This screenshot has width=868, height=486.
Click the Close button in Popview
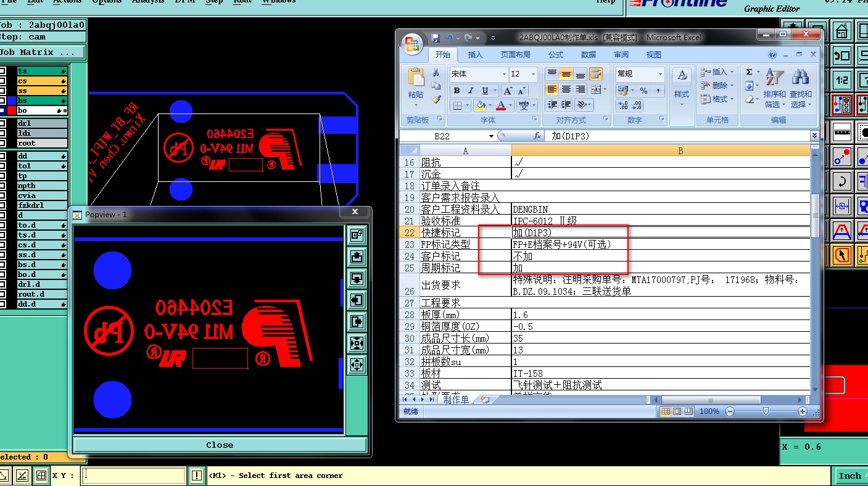(x=220, y=445)
